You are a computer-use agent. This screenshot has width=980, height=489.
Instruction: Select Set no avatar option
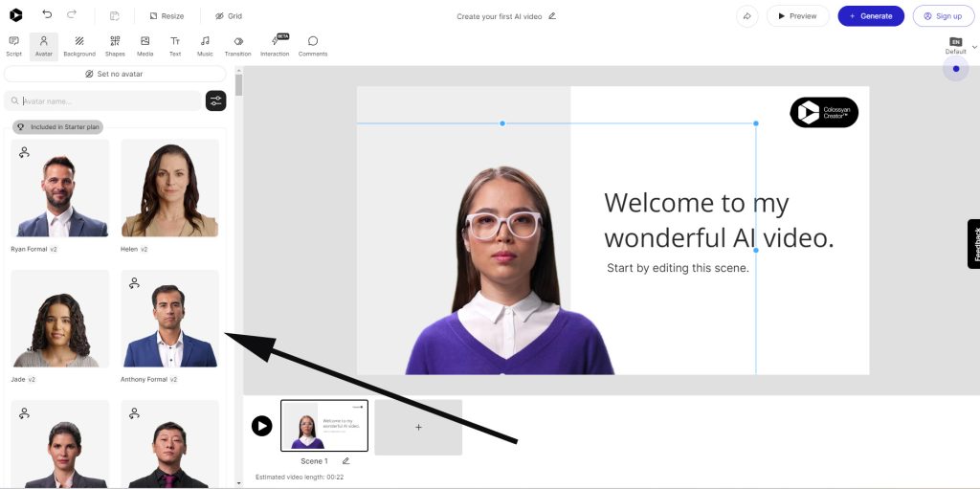click(x=115, y=74)
